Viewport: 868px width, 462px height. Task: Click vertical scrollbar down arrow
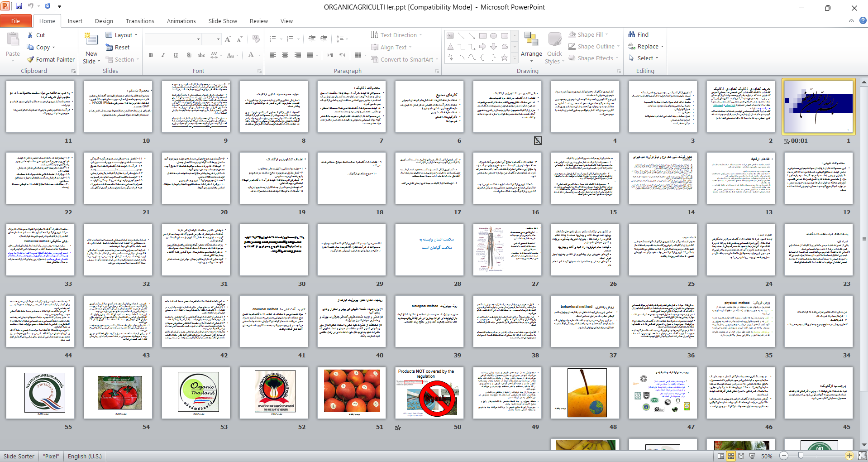(864, 445)
